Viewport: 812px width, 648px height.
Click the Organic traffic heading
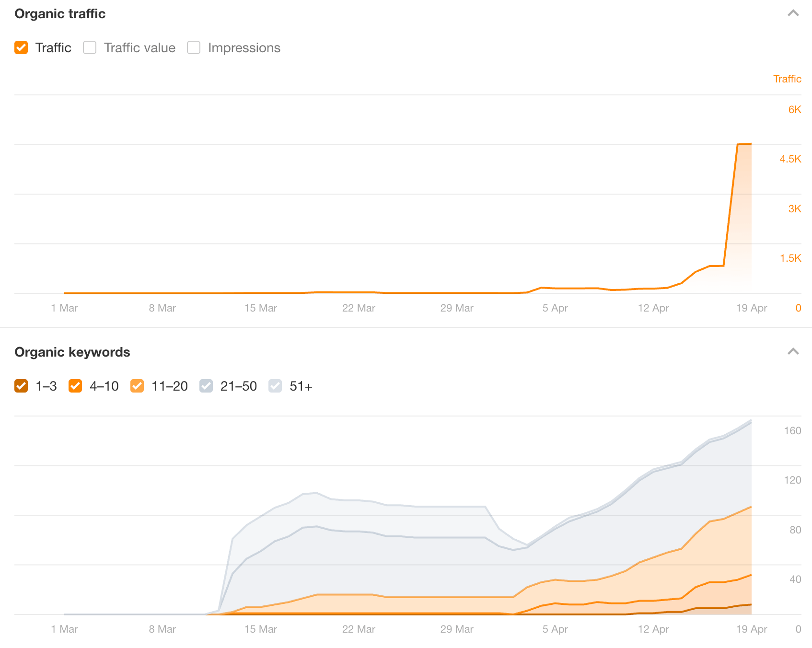[x=60, y=13]
